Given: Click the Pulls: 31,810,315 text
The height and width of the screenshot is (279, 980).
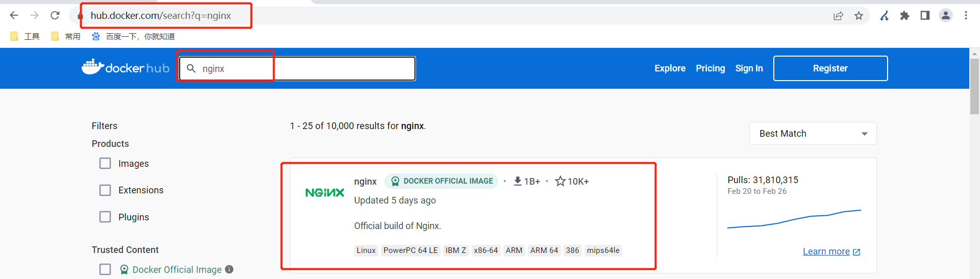Looking at the screenshot, I should pos(763,180).
